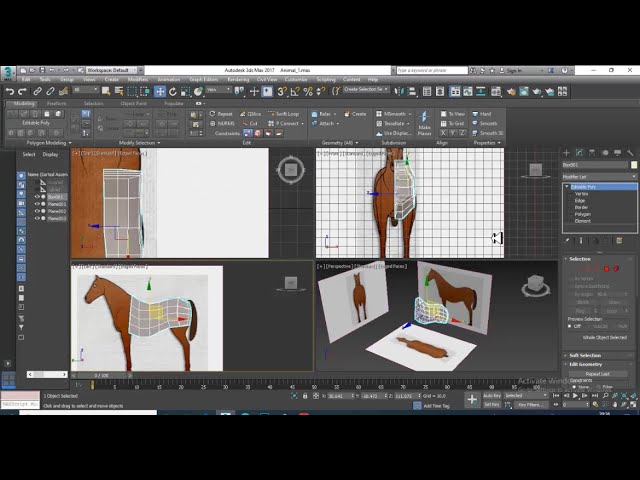This screenshot has height=480, width=640.
Task: Open the Curve Editor icon
Action: [x=468, y=91]
